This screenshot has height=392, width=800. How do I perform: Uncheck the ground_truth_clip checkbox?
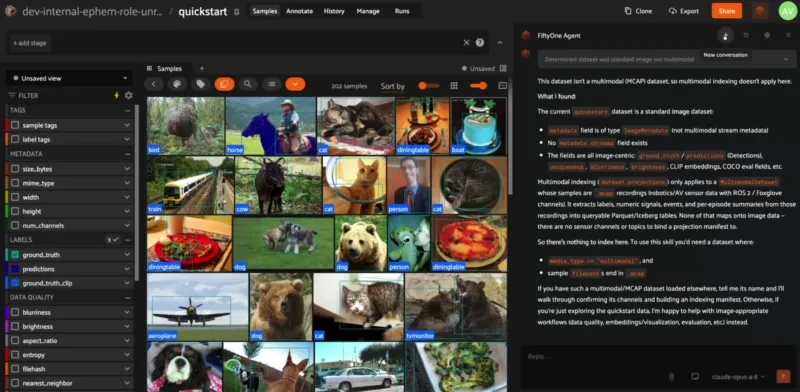[x=15, y=283]
